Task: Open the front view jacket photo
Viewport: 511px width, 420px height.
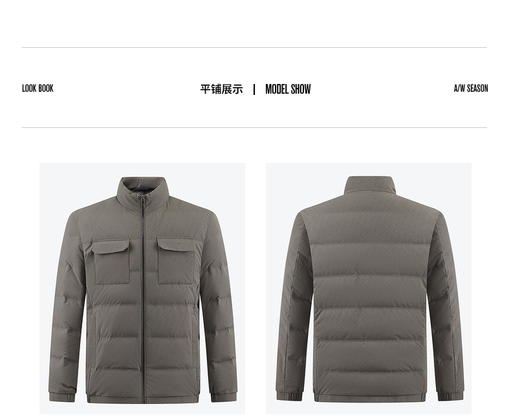Action: (142, 288)
